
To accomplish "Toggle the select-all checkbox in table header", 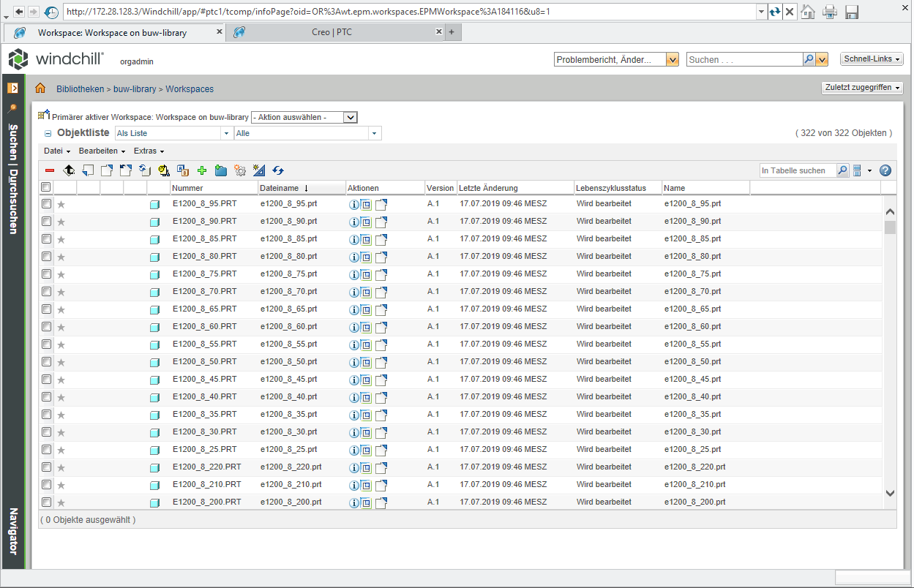I will [46, 187].
